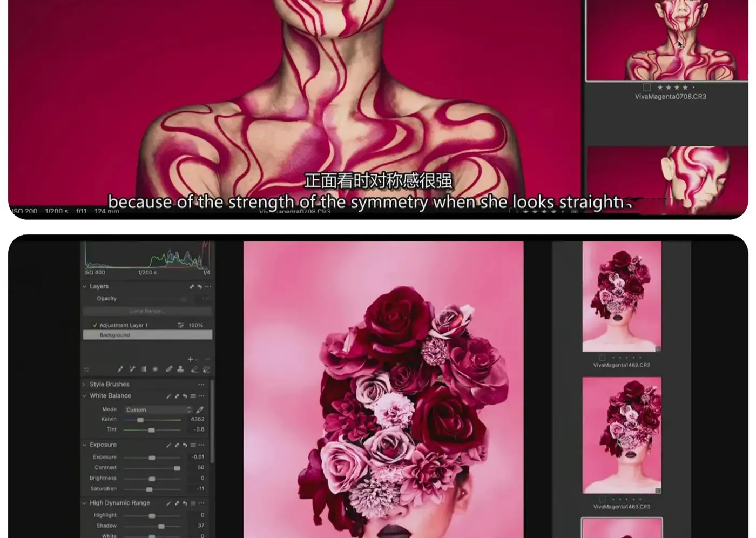
Task: Toggle color tag box under VivaMagenta0708.CR3
Action: click(x=646, y=87)
